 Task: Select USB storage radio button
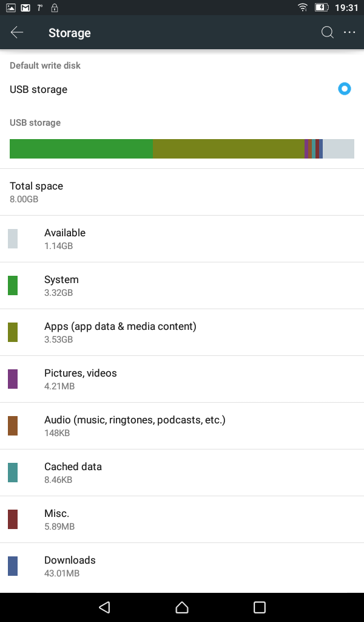coord(344,89)
